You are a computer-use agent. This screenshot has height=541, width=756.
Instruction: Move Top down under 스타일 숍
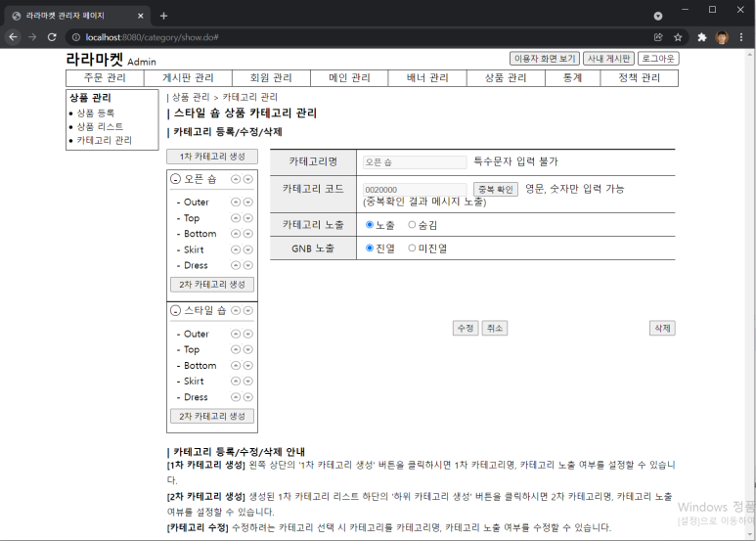coord(247,349)
